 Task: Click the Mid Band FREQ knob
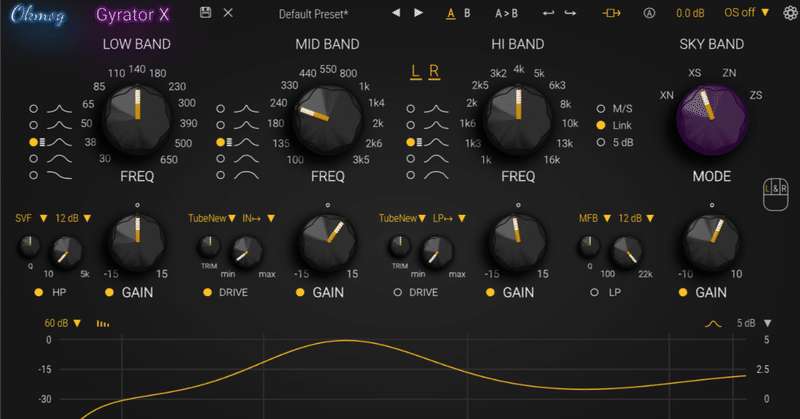(x=328, y=119)
